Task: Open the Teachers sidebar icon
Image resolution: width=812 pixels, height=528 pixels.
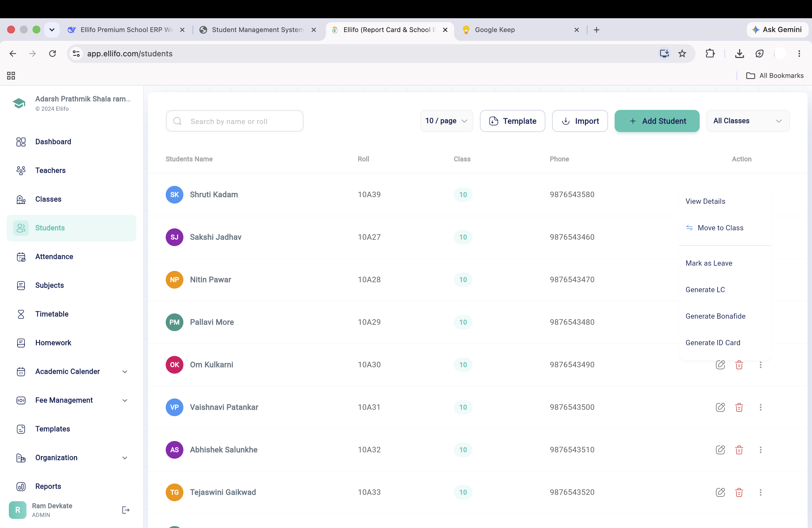Action: (x=21, y=170)
